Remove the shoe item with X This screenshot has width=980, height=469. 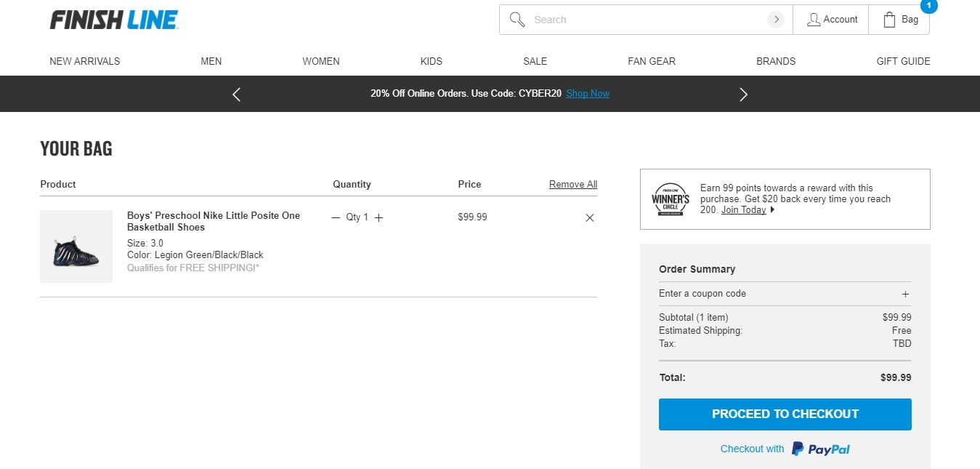pyautogui.click(x=590, y=217)
